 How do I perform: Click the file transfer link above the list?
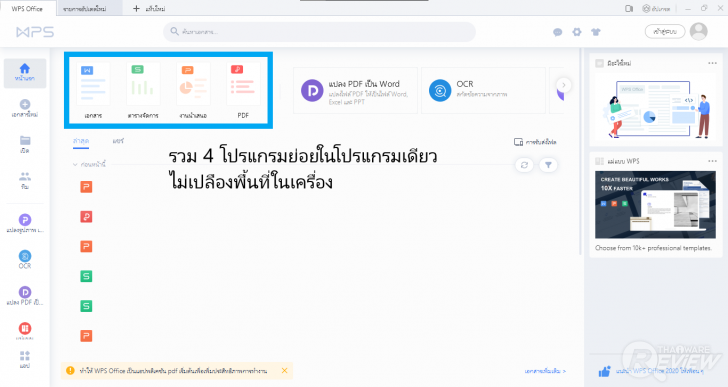(x=535, y=142)
